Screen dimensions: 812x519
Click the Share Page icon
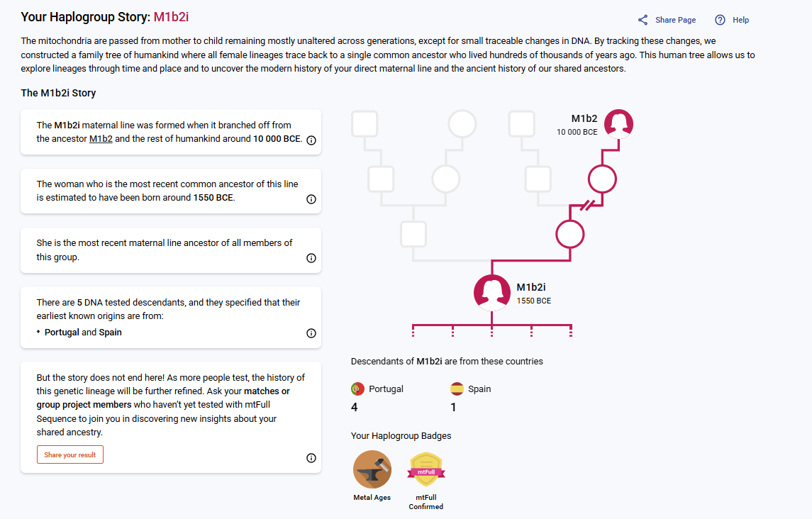[643, 20]
